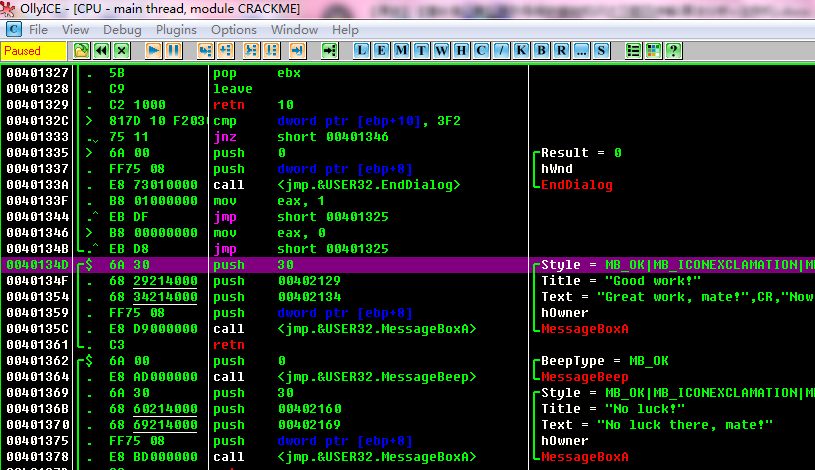The width and height of the screenshot is (815, 470).
Task: Show Breakpoints with B button
Action: [541, 50]
